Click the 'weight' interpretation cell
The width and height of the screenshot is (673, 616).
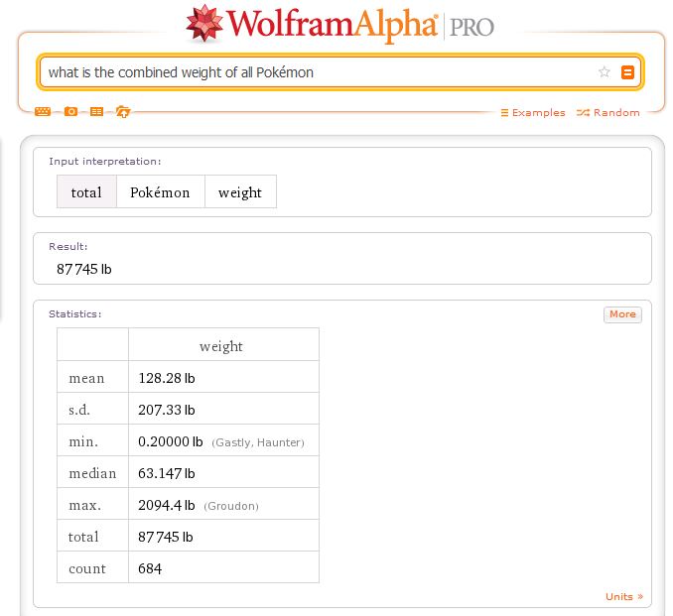pyautogui.click(x=240, y=191)
